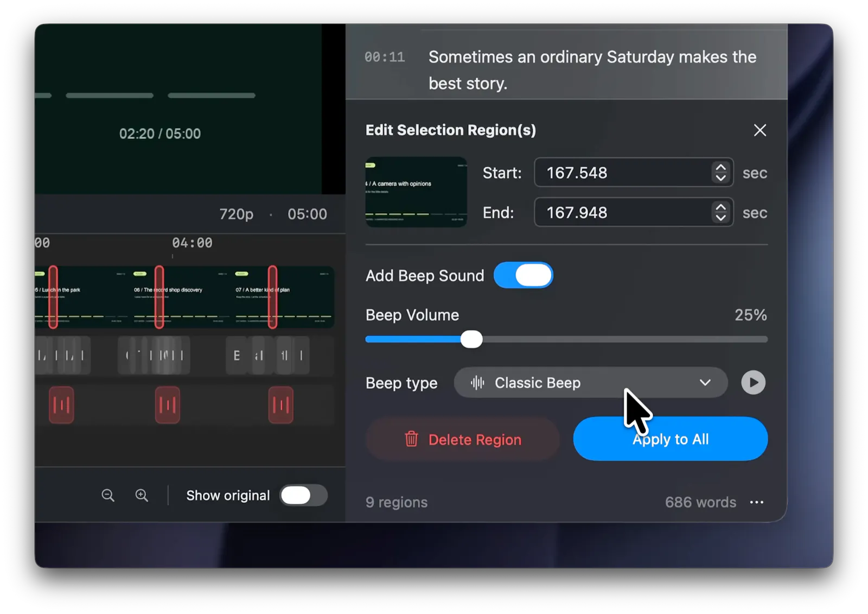Image resolution: width=868 pixels, height=614 pixels.
Task: Click red marker on record shop discovery clip
Action: [159, 297]
